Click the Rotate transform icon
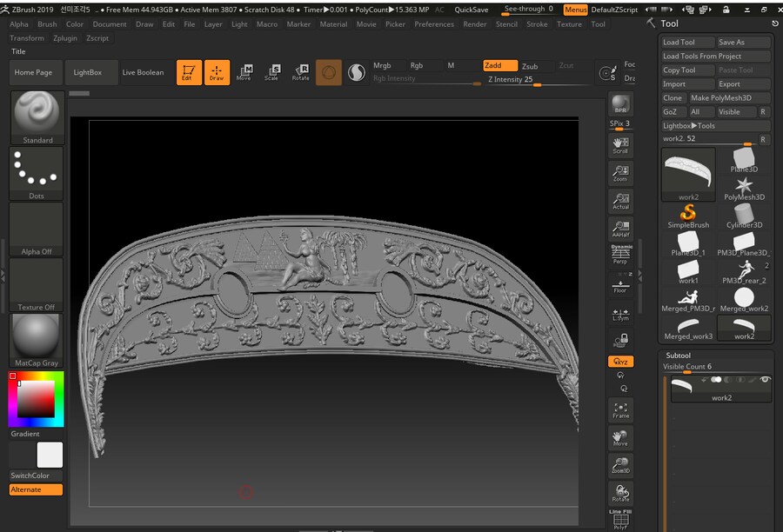This screenshot has height=532, width=783. point(300,72)
